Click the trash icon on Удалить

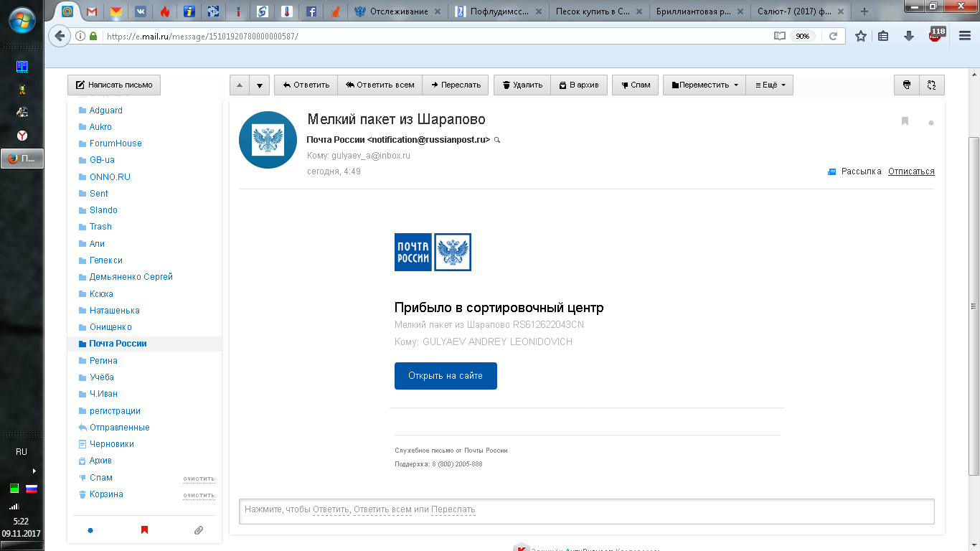[x=507, y=85]
